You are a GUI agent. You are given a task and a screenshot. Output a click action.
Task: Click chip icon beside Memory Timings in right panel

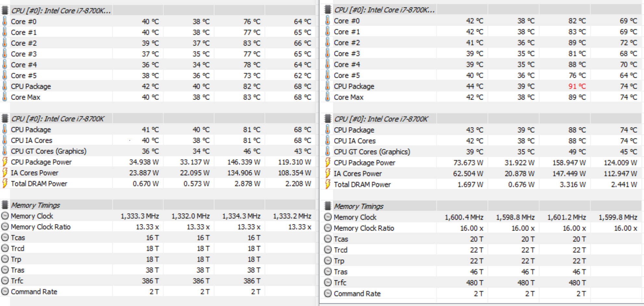click(328, 206)
